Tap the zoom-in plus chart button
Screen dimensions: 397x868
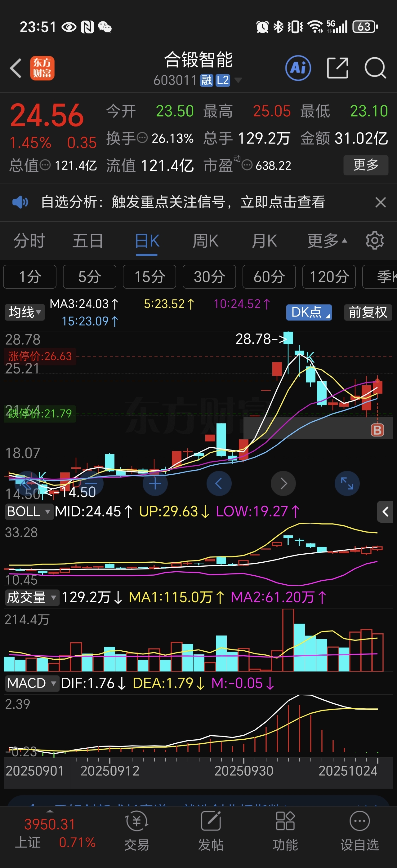[x=155, y=484]
